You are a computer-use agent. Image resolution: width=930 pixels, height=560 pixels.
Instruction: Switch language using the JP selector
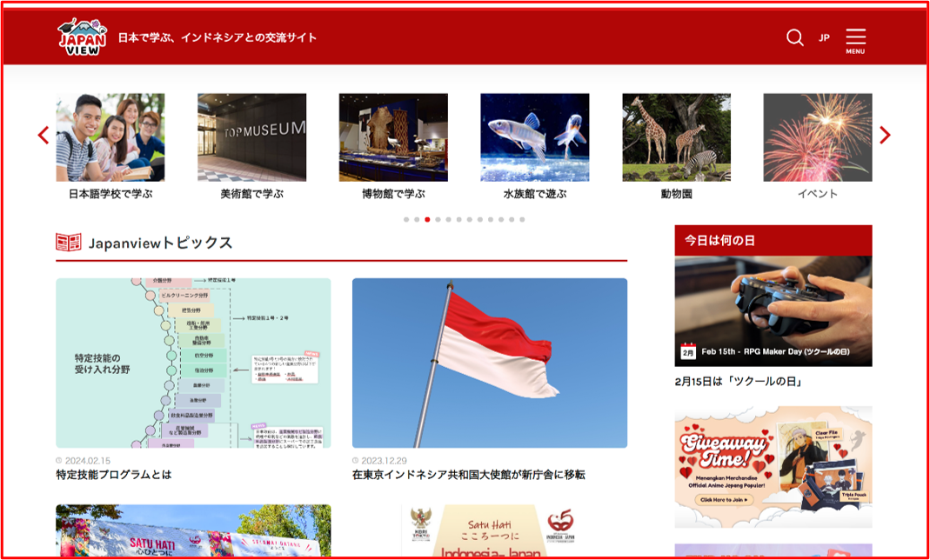(x=824, y=38)
